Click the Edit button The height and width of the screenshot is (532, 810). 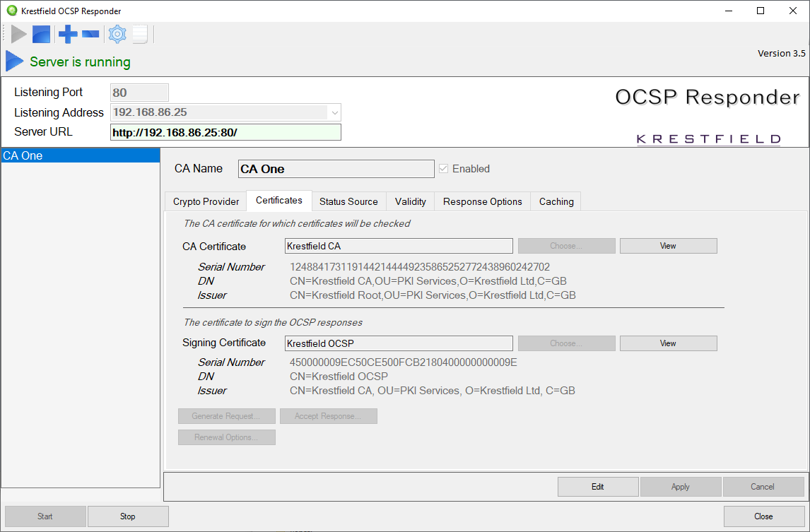click(598, 487)
